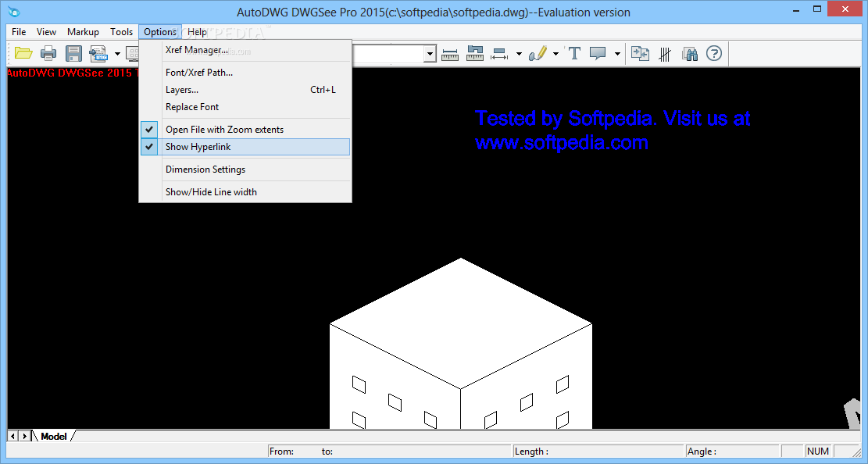Viewport: 868px width, 464px height.
Task: Minimize the DWGSee window
Action: pyautogui.click(x=796, y=9)
